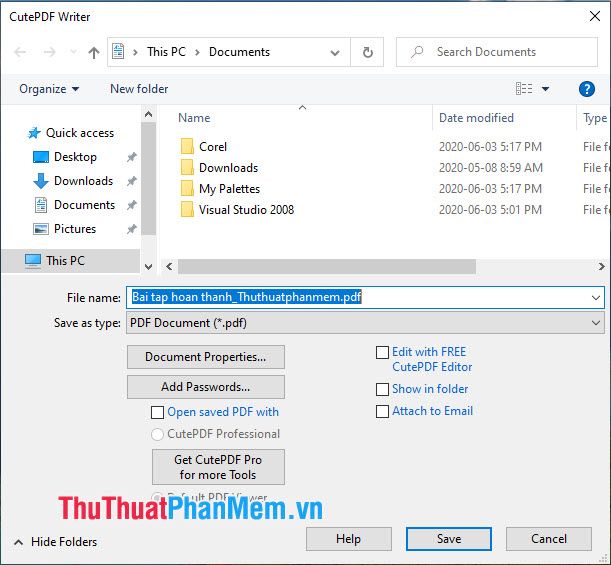Click the Documents icon in the address bar
Viewport: 611px width, 565px height.
pyautogui.click(x=118, y=51)
